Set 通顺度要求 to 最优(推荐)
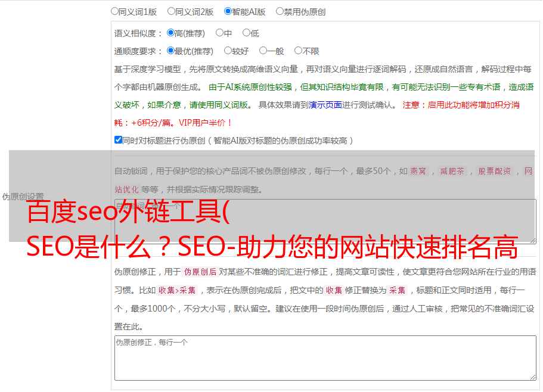This screenshot has height=392, width=543. [x=170, y=51]
